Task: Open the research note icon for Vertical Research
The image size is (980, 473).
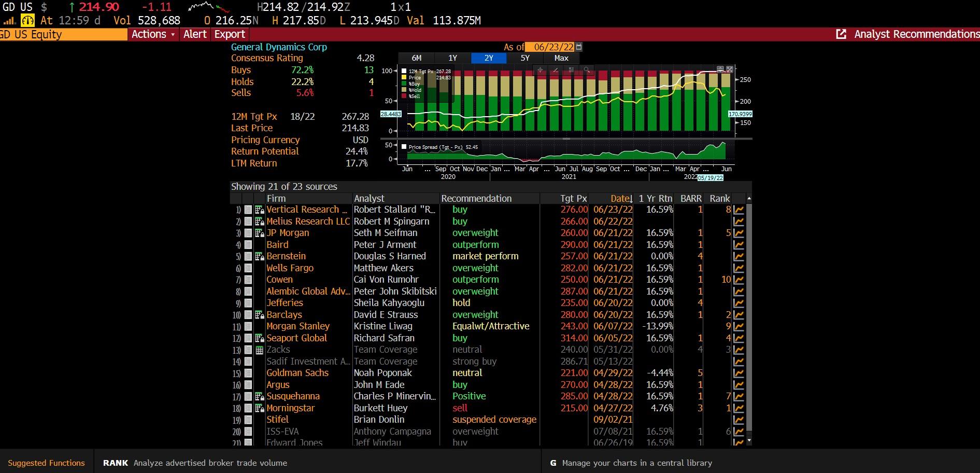Action: pyautogui.click(x=248, y=210)
